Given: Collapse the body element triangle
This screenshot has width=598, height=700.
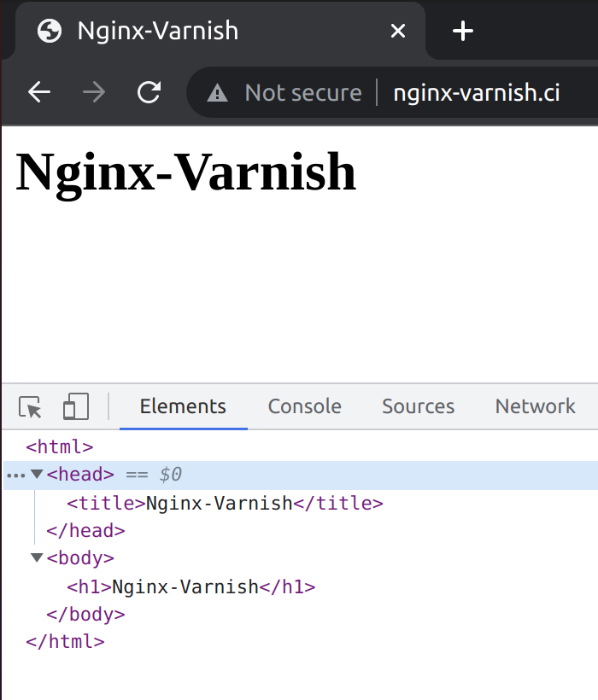Looking at the screenshot, I should point(37,557).
